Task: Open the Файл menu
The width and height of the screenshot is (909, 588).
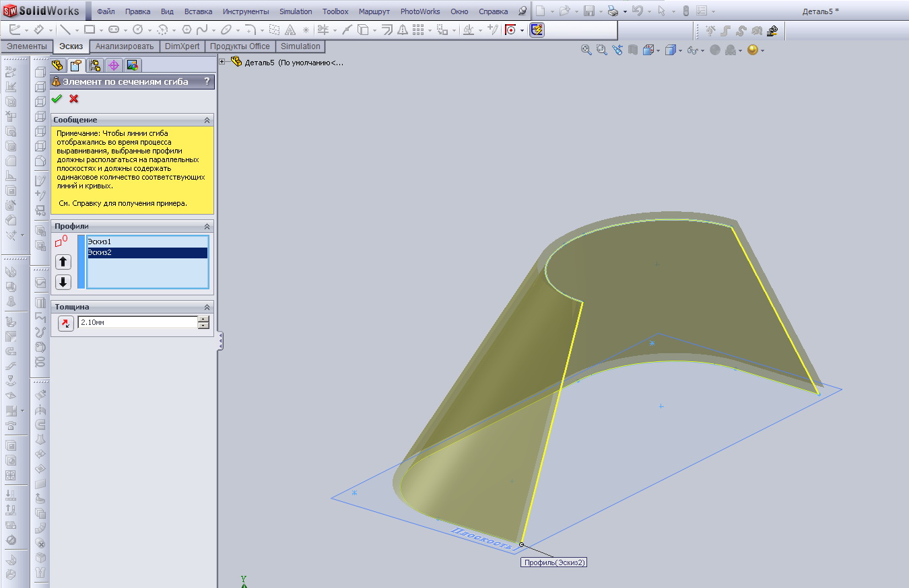Action: coord(106,11)
